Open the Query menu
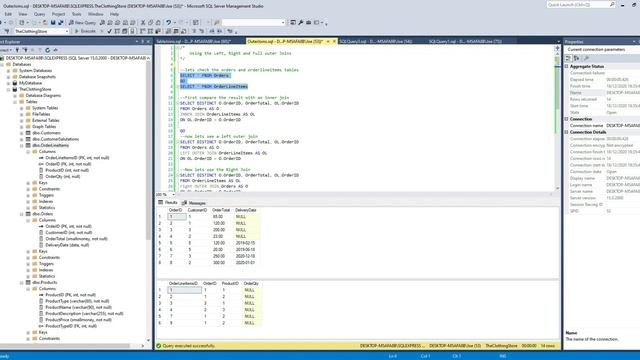640x360 pixels. pyautogui.click(x=40, y=14)
